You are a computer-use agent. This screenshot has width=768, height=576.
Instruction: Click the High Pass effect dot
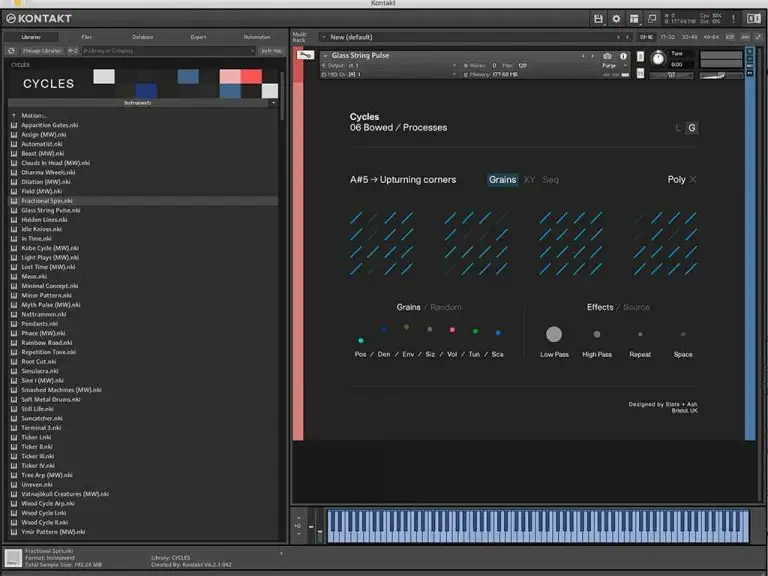(597, 334)
